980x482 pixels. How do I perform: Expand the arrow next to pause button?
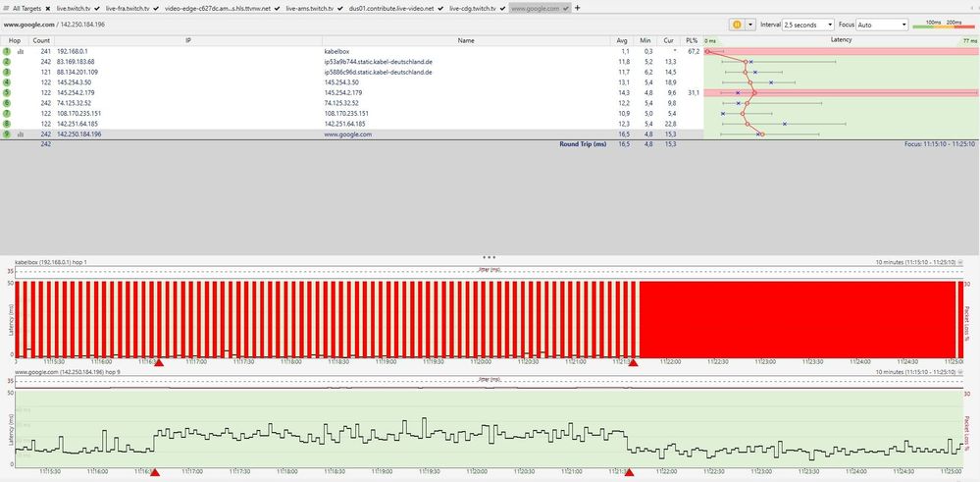(x=750, y=24)
